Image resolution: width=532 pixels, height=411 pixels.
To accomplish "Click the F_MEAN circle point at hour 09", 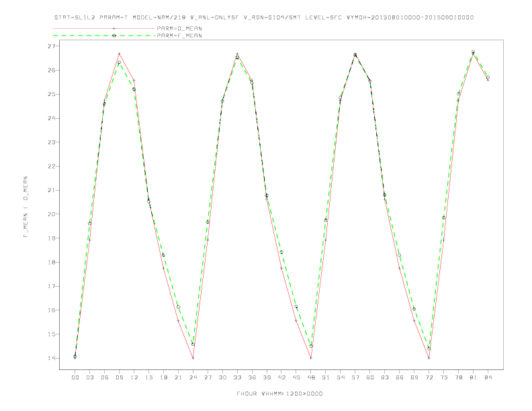I will 119,62.
